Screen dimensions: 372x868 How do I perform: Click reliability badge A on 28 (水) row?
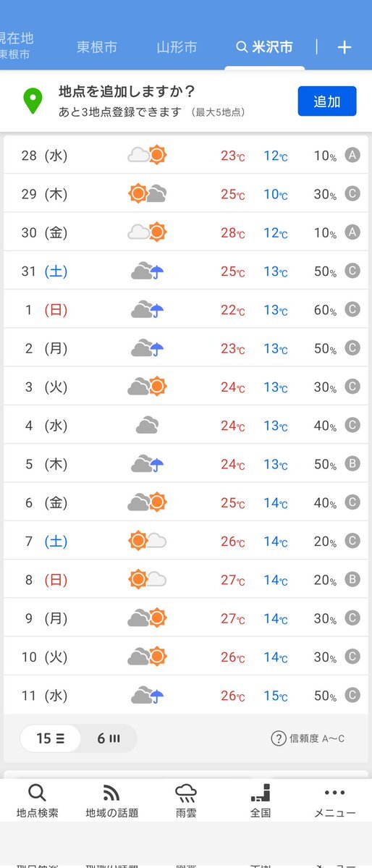click(352, 155)
